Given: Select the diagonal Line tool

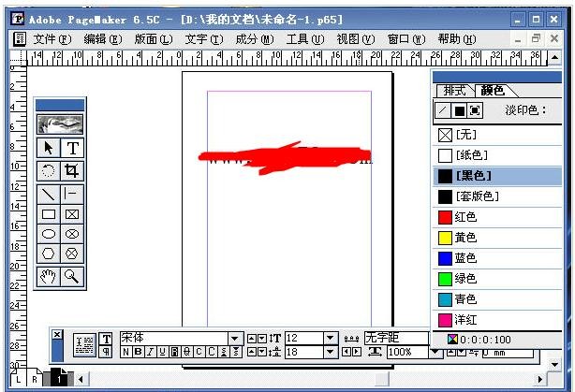Looking at the screenshot, I should tap(49, 194).
